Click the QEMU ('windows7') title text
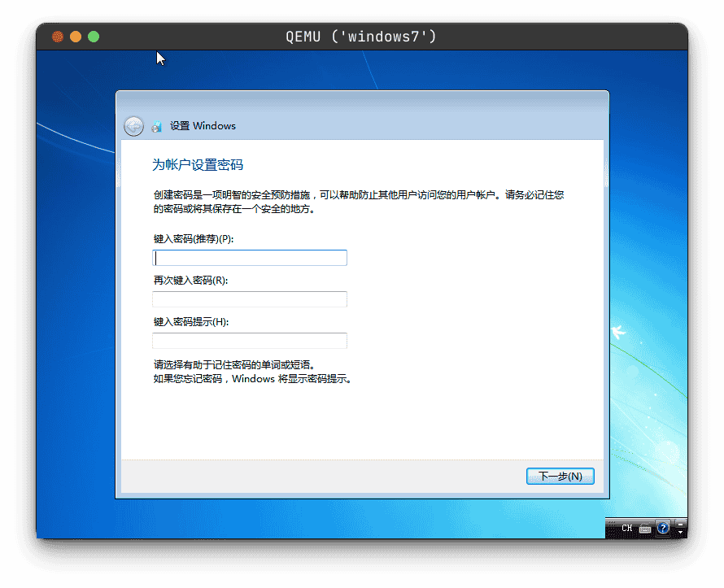 point(361,37)
